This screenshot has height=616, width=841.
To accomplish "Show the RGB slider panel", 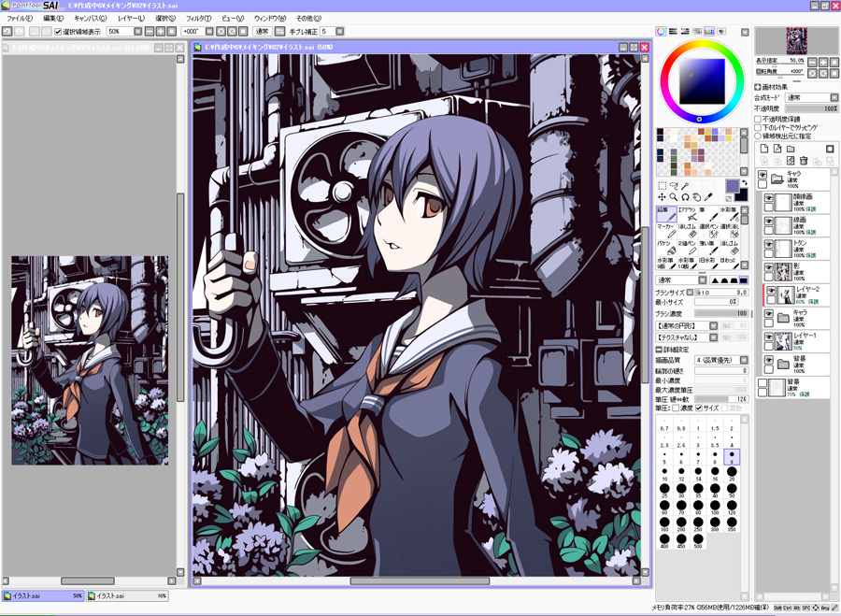I will tap(673, 32).
